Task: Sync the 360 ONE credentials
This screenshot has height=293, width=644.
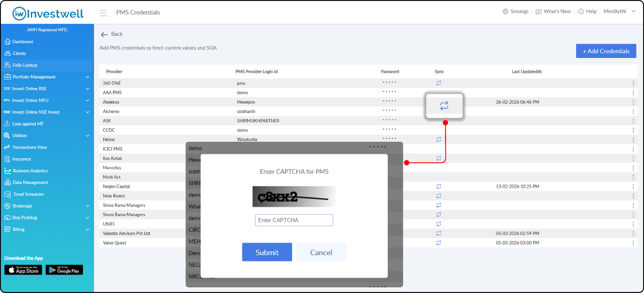Action: (x=439, y=83)
